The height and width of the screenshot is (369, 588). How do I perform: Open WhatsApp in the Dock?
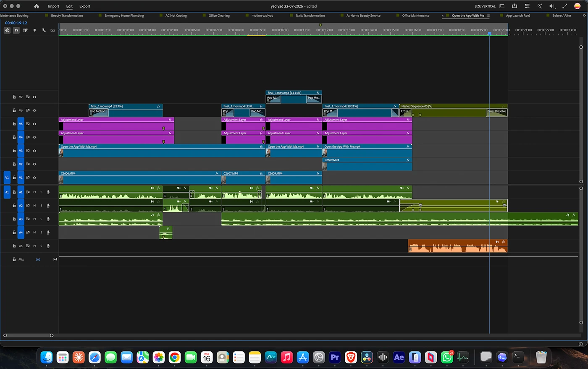pos(447,357)
